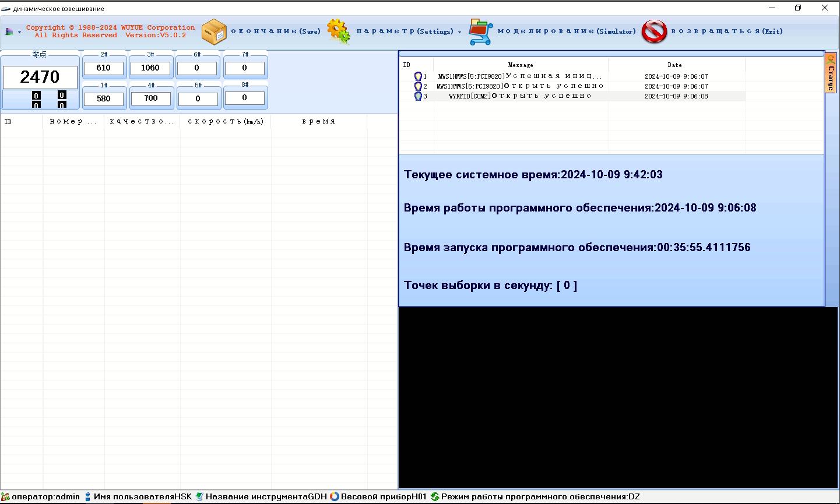Select the WYRFID[COM2] log message row
Image resolution: width=840 pixels, height=504 pixels.
[520, 96]
